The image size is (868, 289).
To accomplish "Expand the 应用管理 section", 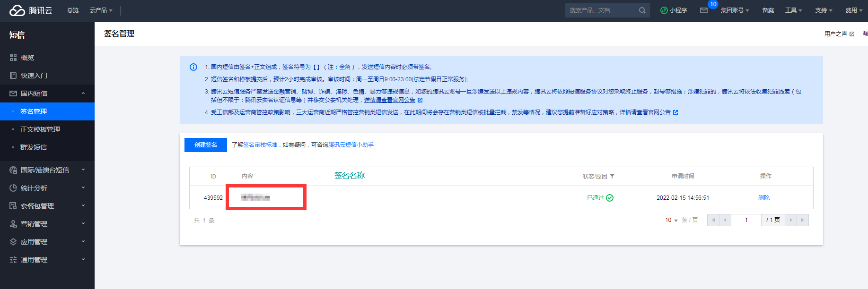I will coord(83,242).
